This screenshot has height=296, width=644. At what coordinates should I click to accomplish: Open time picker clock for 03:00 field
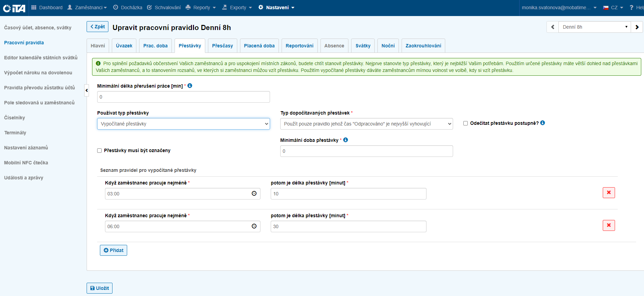pos(254,194)
